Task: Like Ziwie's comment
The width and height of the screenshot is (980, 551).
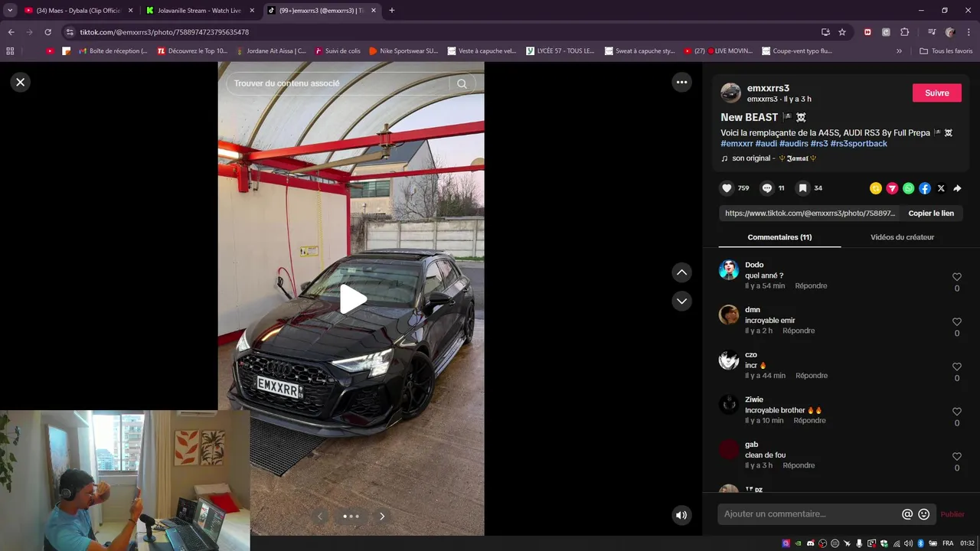Action: pyautogui.click(x=957, y=412)
